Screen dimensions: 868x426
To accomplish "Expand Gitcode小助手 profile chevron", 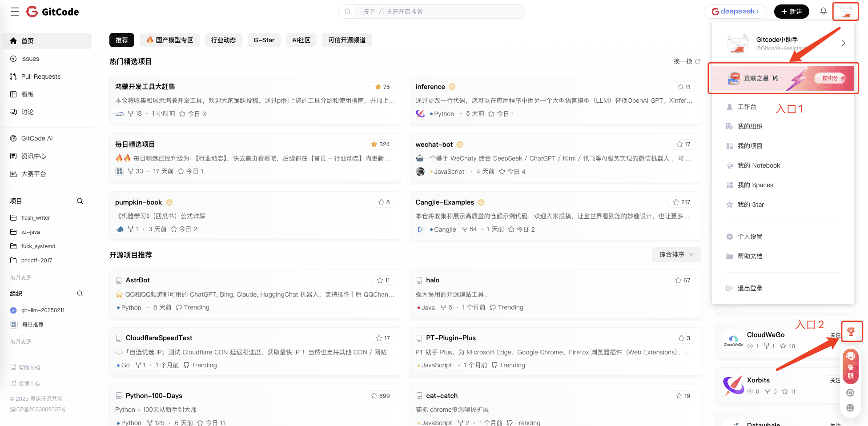I will pos(843,43).
